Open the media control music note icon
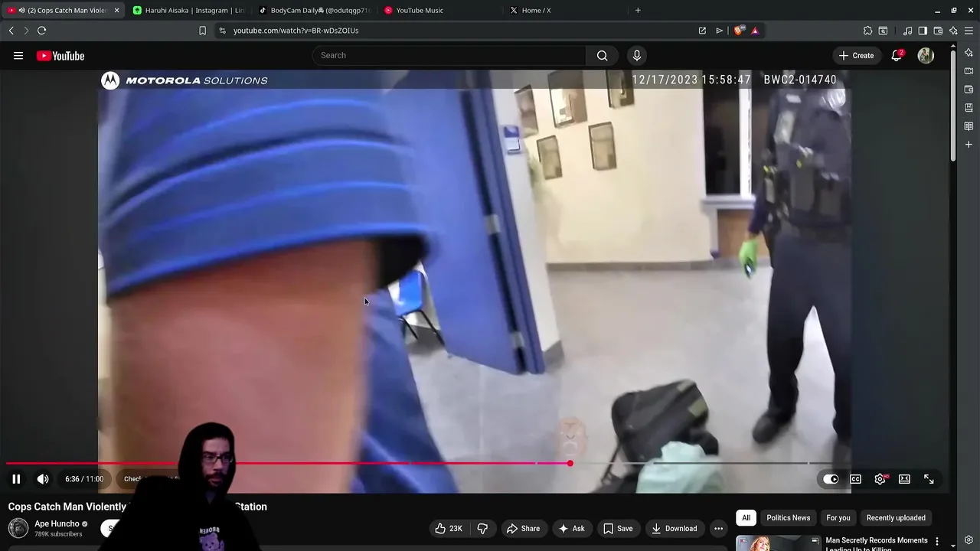Image resolution: width=980 pixels, height=551 pixels. pyautogui.click(x=907, y=31)
